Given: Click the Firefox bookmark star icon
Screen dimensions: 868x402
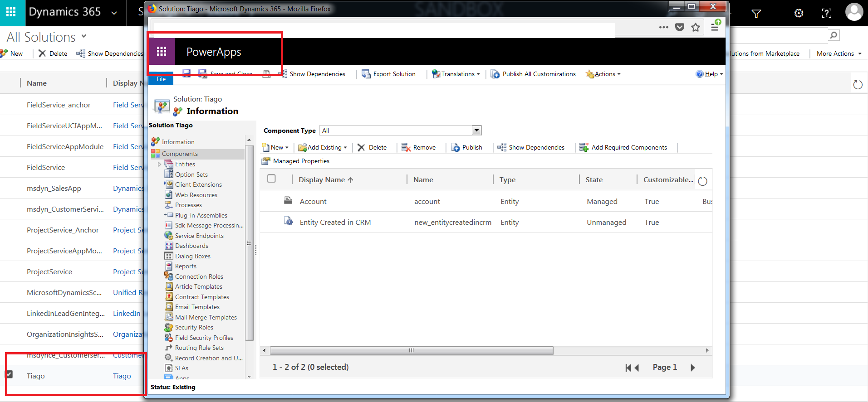Looking at the screenshot, I should (695, 28).
